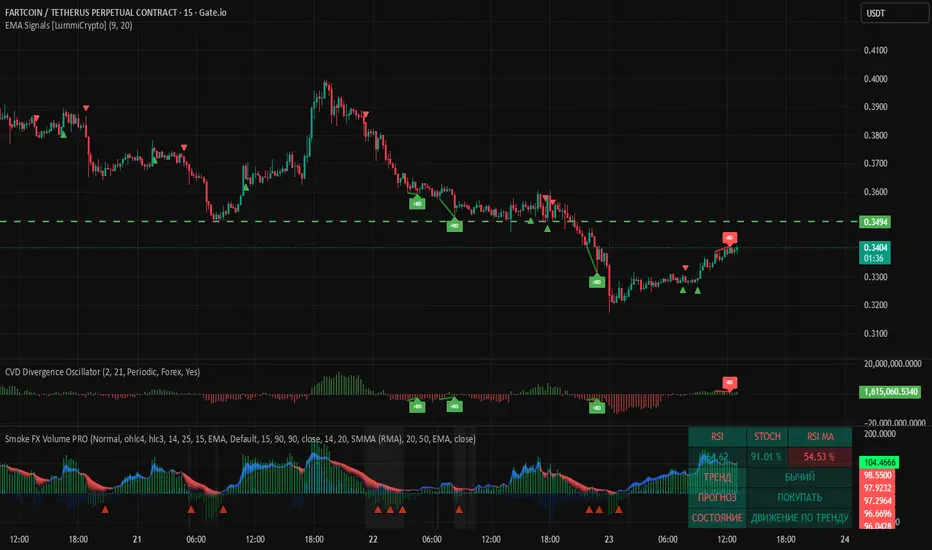932x550 pixels.
Task: Click the red divergence label on the price chart
Action: (729, 238)
